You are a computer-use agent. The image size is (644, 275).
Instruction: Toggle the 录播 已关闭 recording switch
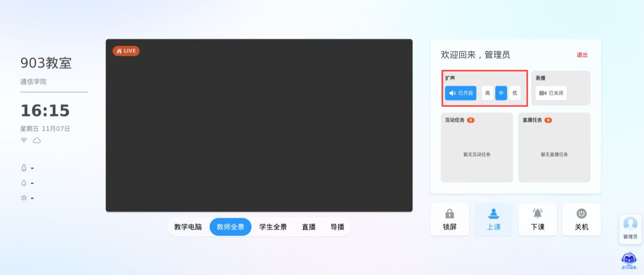551,93
